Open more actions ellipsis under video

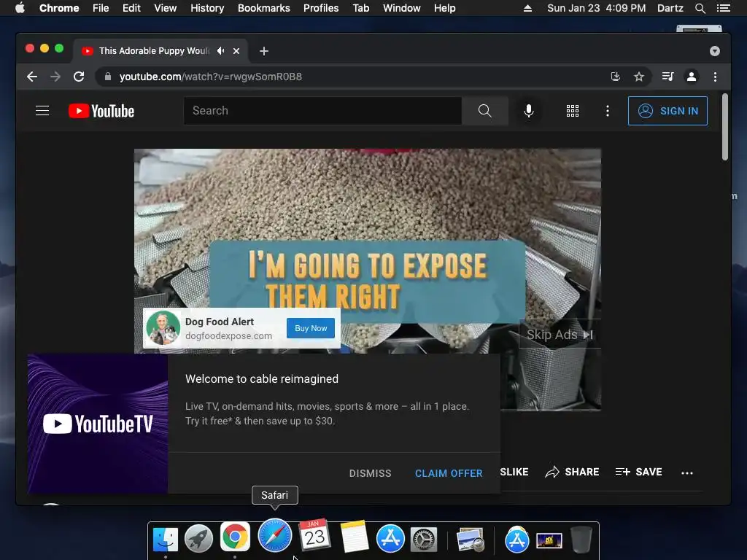pos(687,472)
